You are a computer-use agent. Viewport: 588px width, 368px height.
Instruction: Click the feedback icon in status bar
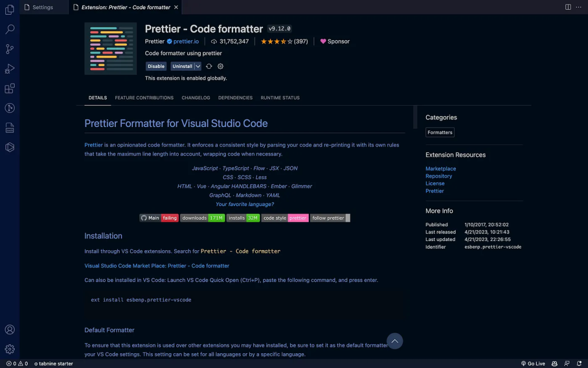tap(567, 364)
